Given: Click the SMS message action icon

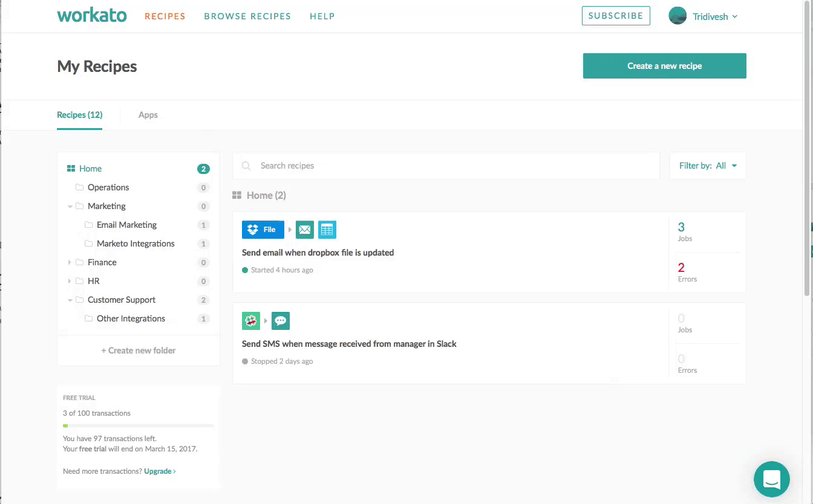Looking at the screenshot, I should coord(281,321).
